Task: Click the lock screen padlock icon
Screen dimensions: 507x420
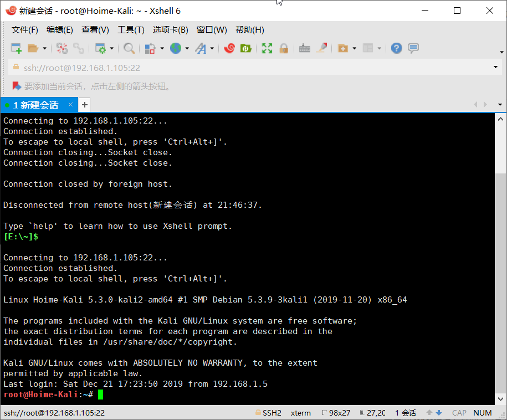Action: [284, 49]
